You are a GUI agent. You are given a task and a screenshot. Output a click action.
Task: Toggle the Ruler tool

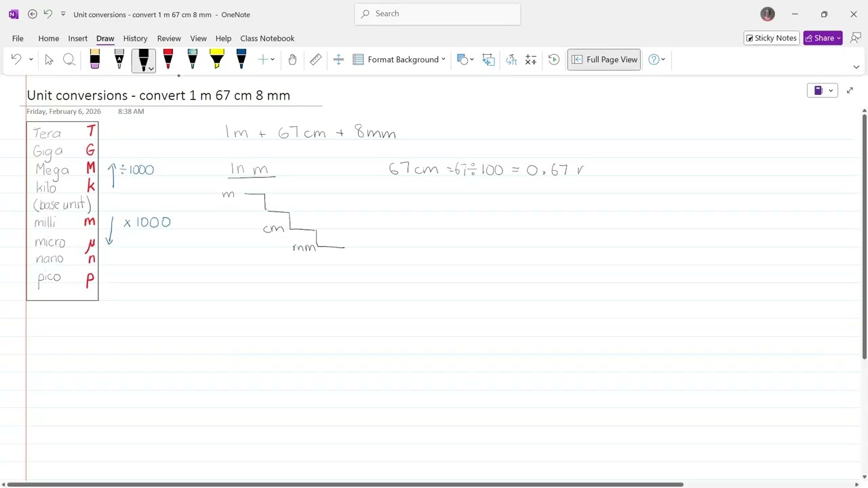316,60
